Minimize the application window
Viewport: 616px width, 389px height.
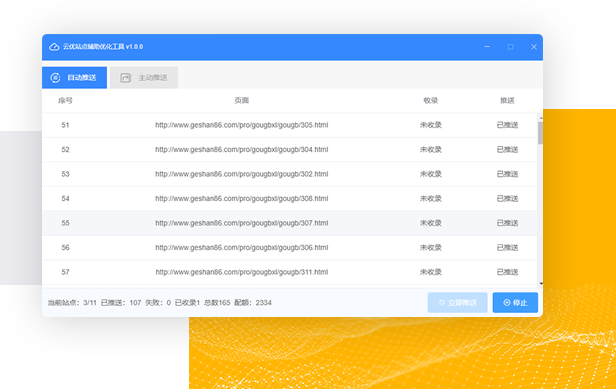(x=487, y=47)
